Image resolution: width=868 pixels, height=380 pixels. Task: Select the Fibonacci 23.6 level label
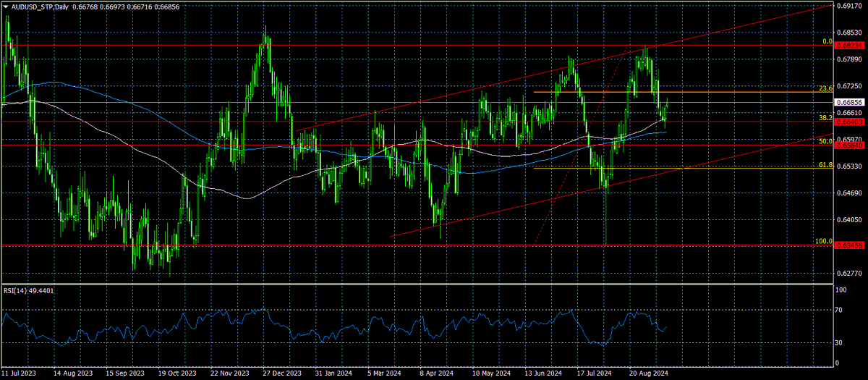[x=825, y=88]
